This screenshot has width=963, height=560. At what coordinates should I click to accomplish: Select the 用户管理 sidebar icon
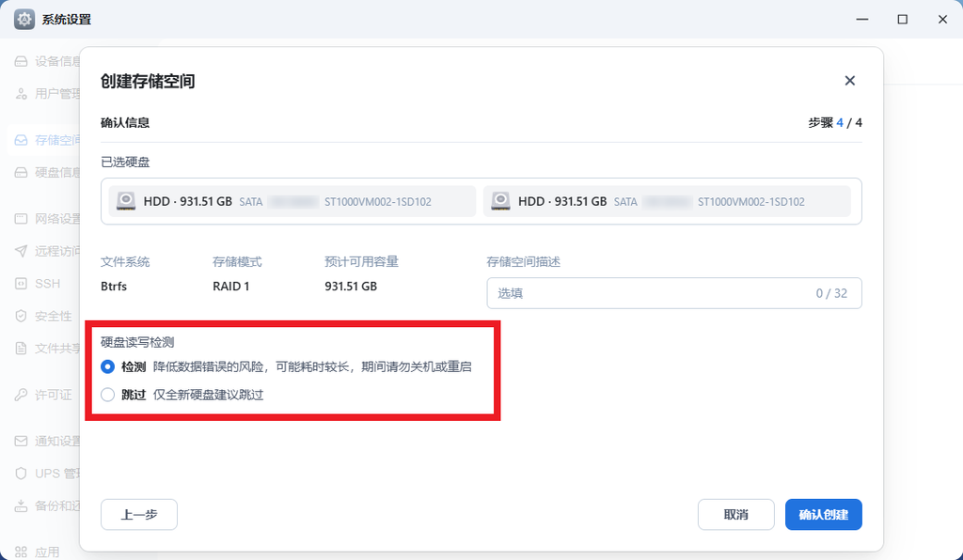(x=21, y=94)
